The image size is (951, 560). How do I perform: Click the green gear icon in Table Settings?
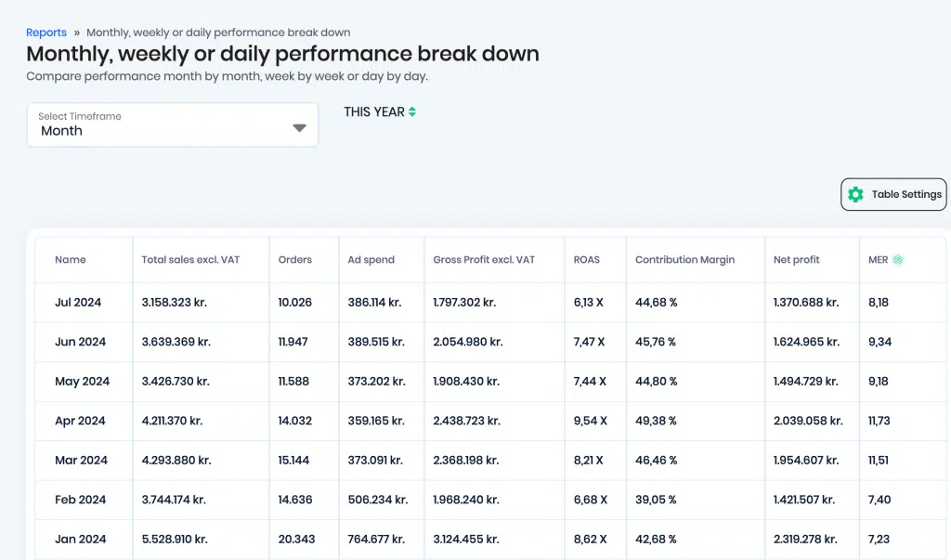pos(855,194)
